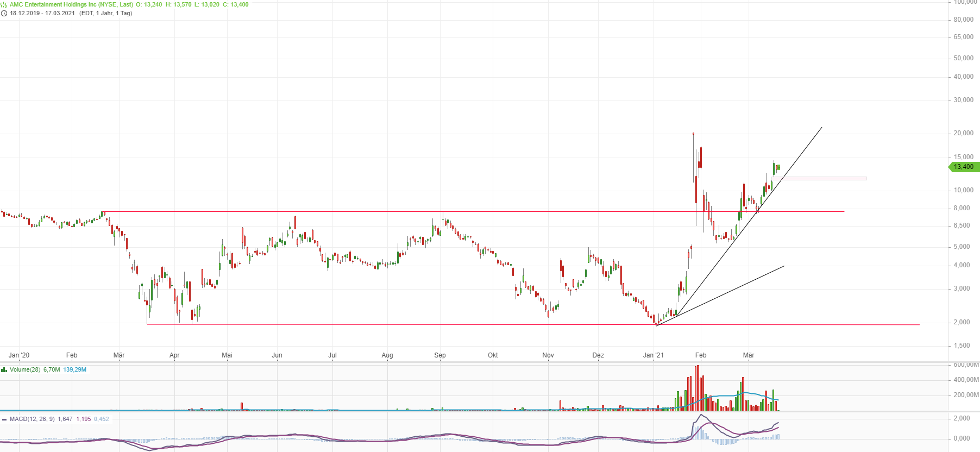Click the Sep label on time axis
The width and height of the screenshot is (980, 452).
(440, 355)
